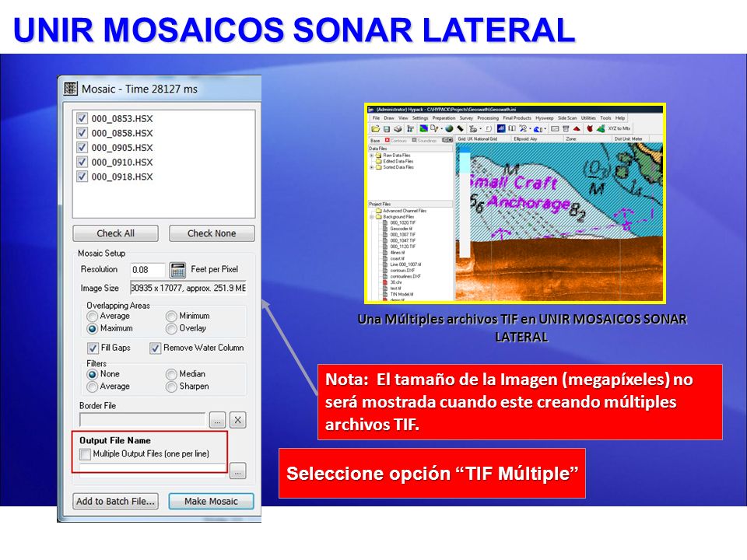Open the Side Scan menu in Hypack
Viewport: 747px width, 560px height.
[567, 118]
